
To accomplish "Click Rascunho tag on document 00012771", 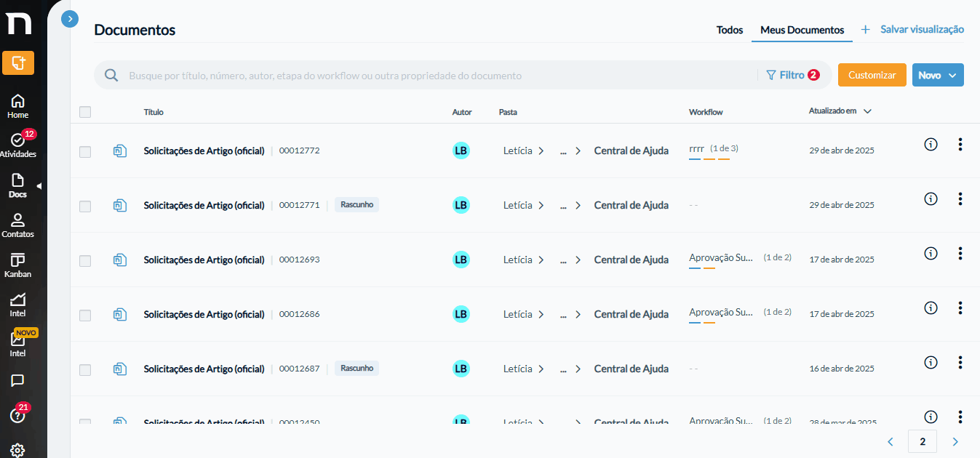I will pyautogui.click(x=356, y=204).
